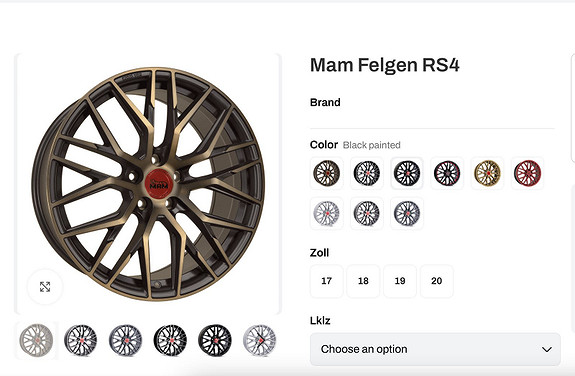Select 19 inch Zoll size
The image size is (575, 376).
point(400,281)
